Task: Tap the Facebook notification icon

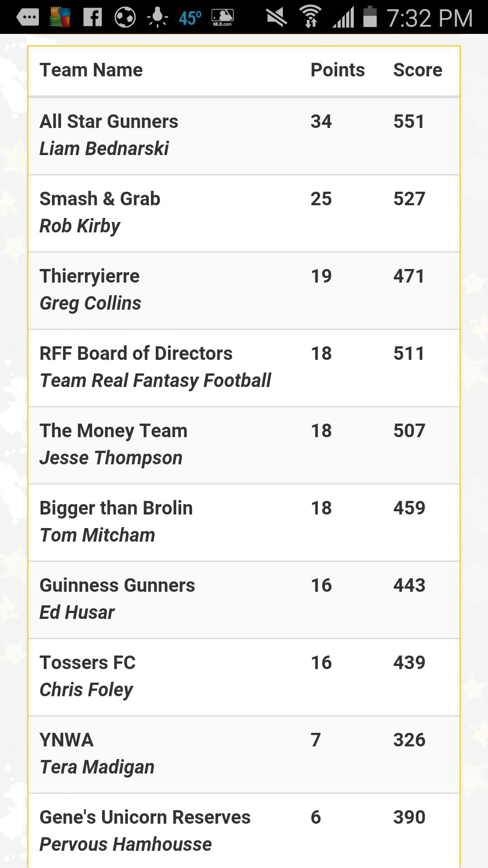Action: coord(93,17)
